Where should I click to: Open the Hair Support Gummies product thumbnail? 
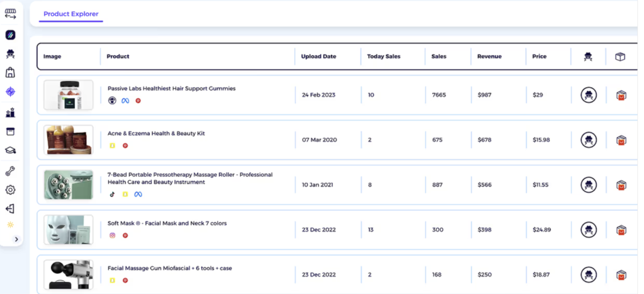click(69, 95)
